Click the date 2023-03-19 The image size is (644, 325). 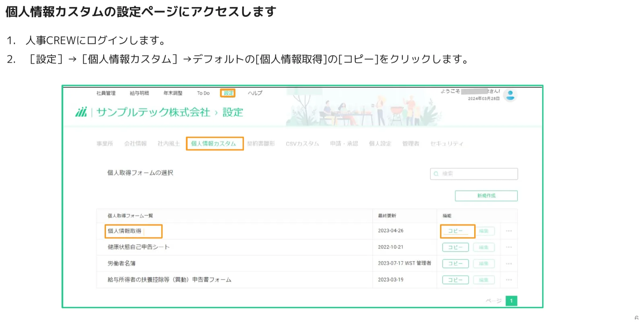pyautogui.click(x=390, y=280)
